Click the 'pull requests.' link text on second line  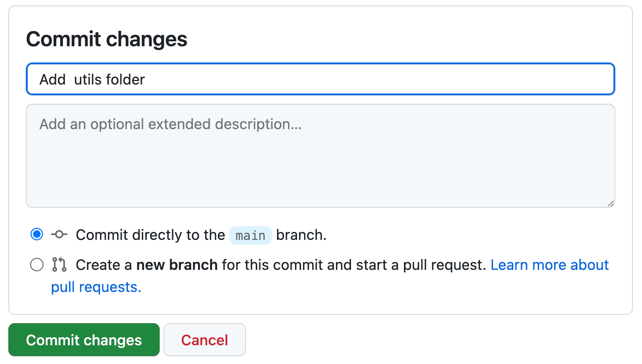96,287
